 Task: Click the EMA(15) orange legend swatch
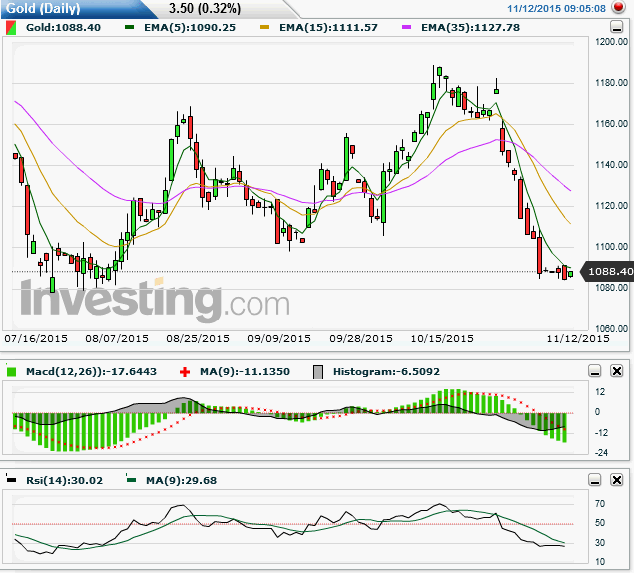[264, 27]
